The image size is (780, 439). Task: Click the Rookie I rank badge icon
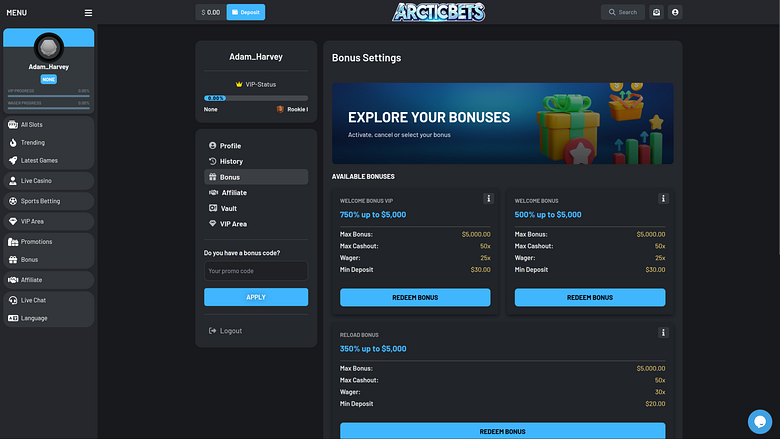[280, 109]
